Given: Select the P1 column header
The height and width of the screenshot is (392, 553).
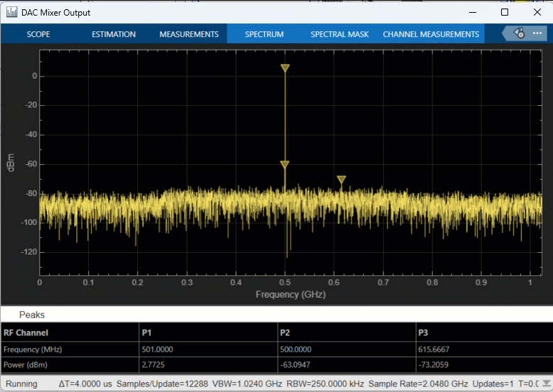Looking at the screenshot, I should (146, 332).
